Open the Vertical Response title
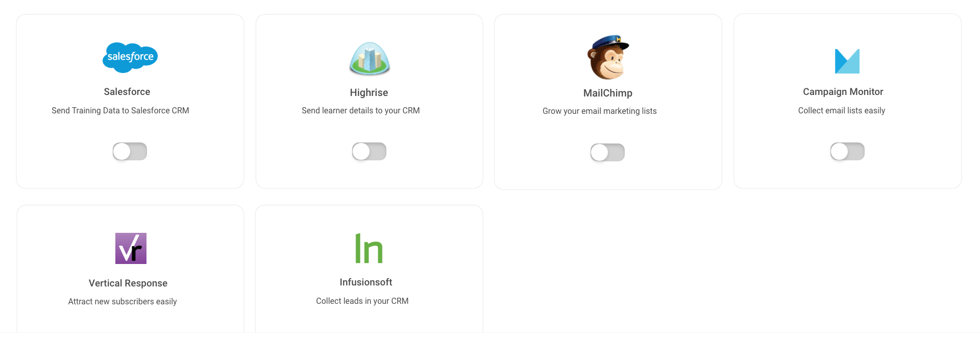Viewport: 980px width, 361px height. point(128,283)
